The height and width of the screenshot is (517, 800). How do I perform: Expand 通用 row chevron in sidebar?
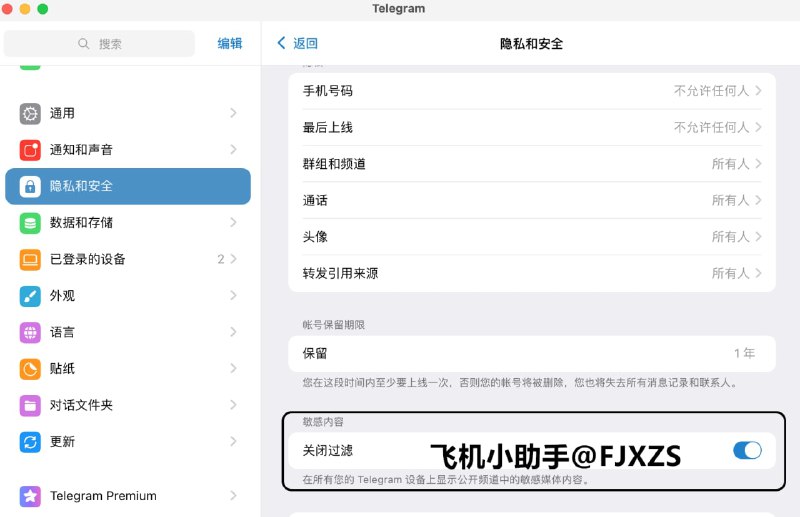[233, 113]
